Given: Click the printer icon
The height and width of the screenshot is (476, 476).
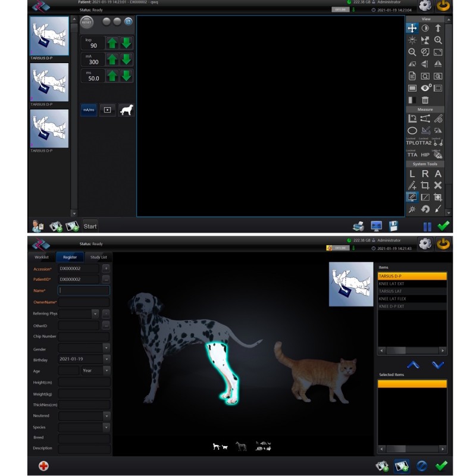Looking at the screenshot, I should (358, 226).
